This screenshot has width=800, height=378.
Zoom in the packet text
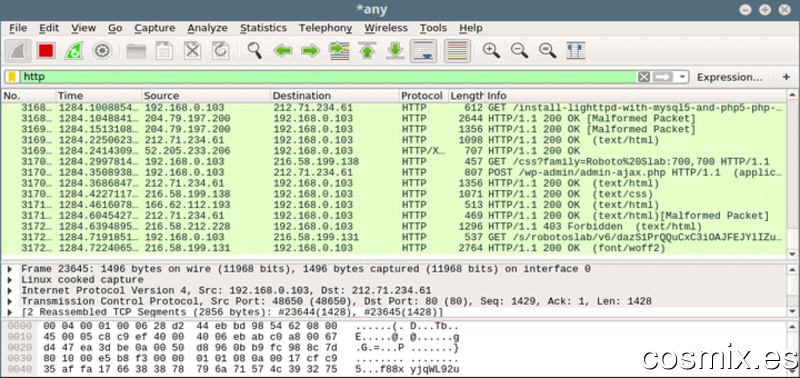(491, 51)
